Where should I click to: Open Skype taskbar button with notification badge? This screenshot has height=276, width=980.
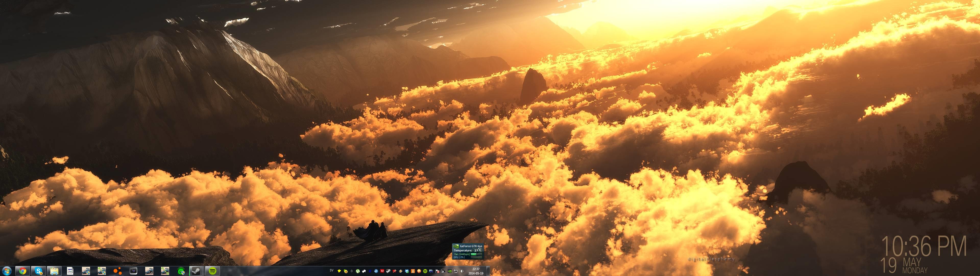tap(39, 271)
